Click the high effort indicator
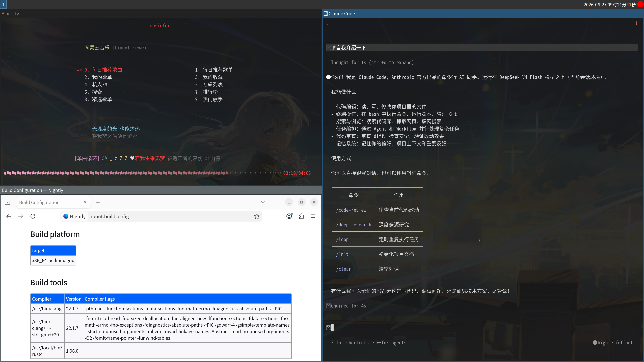 coord(600,343)
